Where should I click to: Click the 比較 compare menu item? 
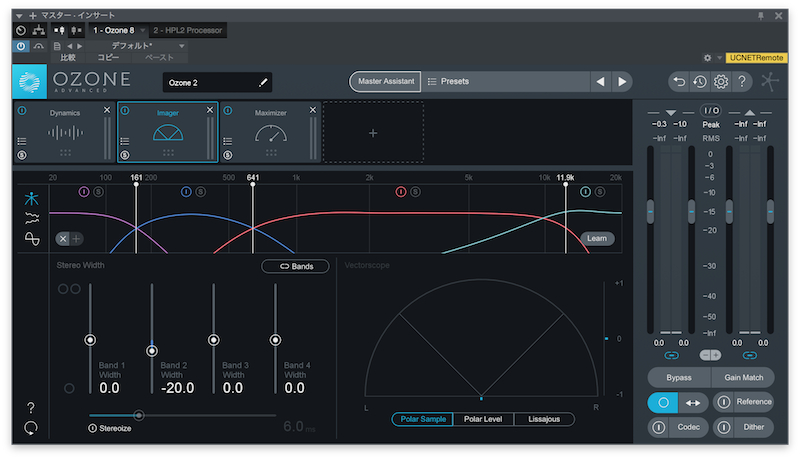tap(68, 58)
